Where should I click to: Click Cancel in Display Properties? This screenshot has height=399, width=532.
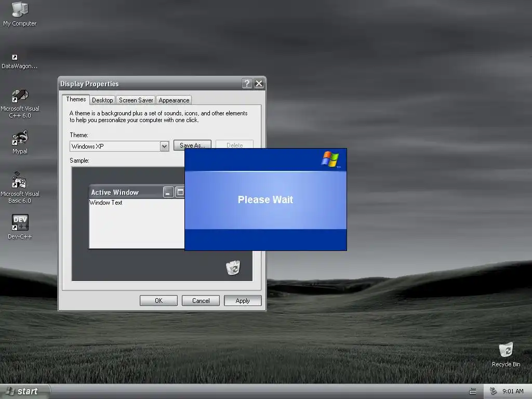click(201, 301)
